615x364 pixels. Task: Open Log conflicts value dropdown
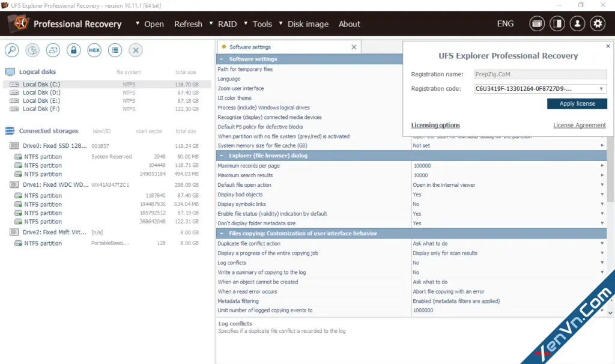pyautogui.click(x=602, y=263)
